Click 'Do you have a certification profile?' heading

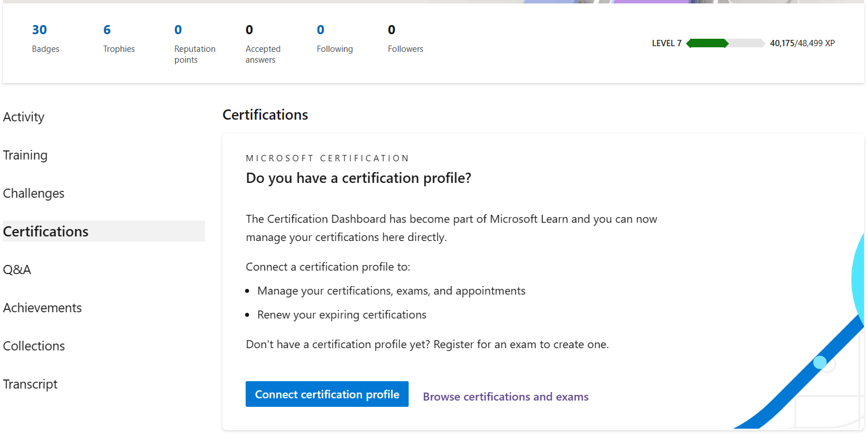click(358, 178)
